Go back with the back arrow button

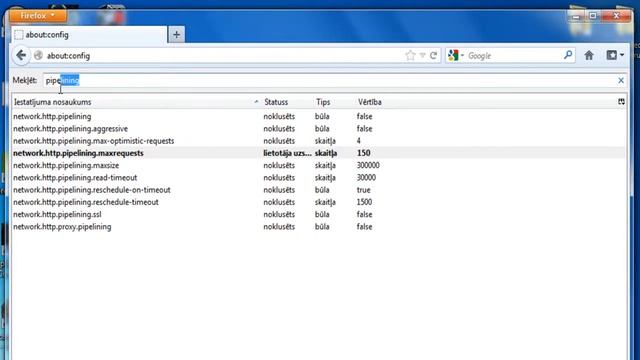(21, 55)
